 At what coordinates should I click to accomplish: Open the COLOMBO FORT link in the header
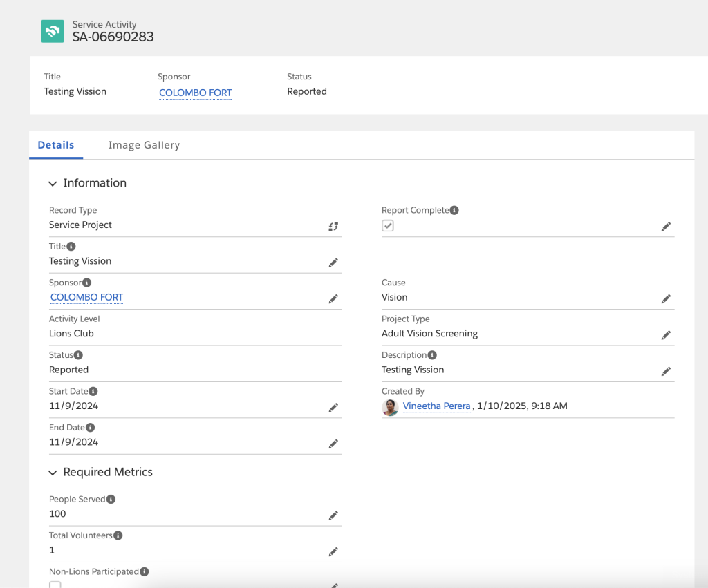point(196,93)
